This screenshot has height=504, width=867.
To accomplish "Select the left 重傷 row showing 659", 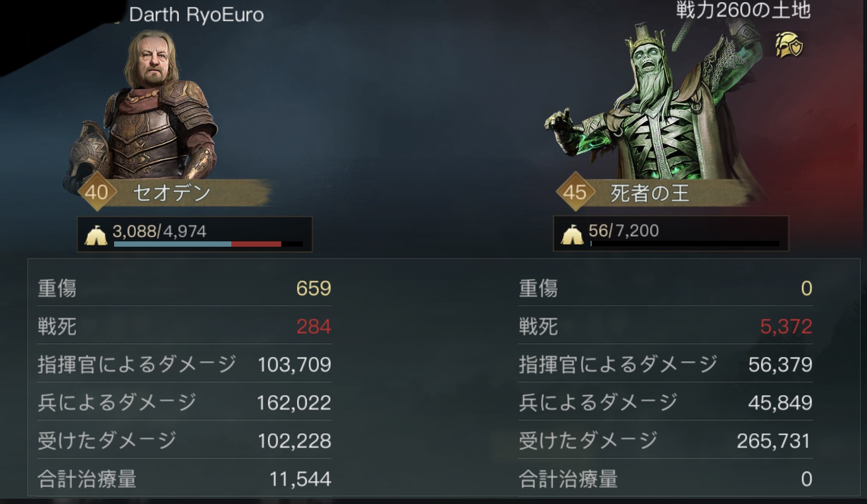I will pyautogui.click(x=184, y=288).
